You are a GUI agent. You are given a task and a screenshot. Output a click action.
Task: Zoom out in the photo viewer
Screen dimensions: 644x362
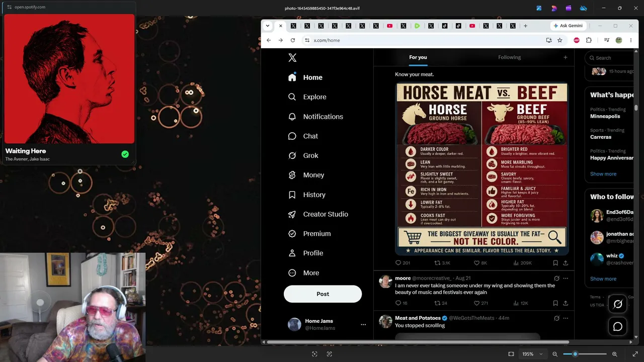click(x=555, y=354)
